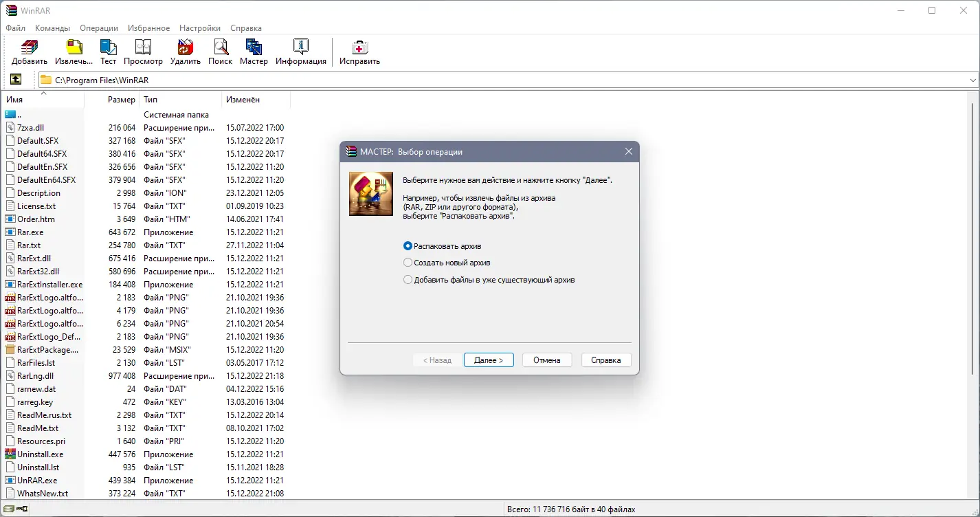Click the Тест toolbar icon
This screenshot has width=980, height=517.
coord(108,47)
